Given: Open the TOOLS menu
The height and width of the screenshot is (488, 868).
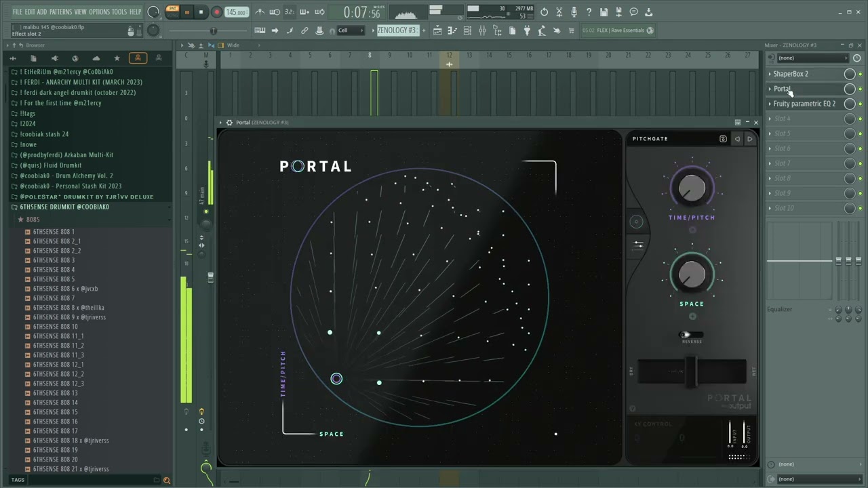Looking at the screenshot, I should (x=119, y=12).
